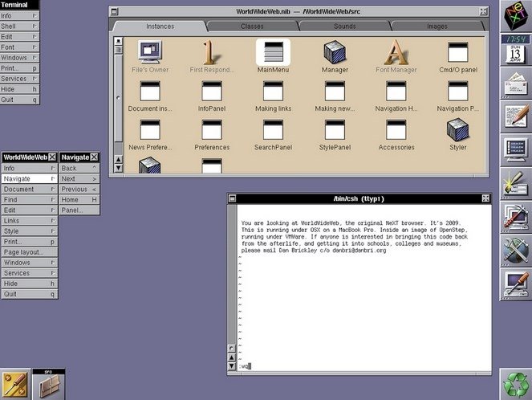The width and height of the screenshot is (532, 400).
Task: Click the nib window vertical scroll knob
Action: click(x=119, y=98)
